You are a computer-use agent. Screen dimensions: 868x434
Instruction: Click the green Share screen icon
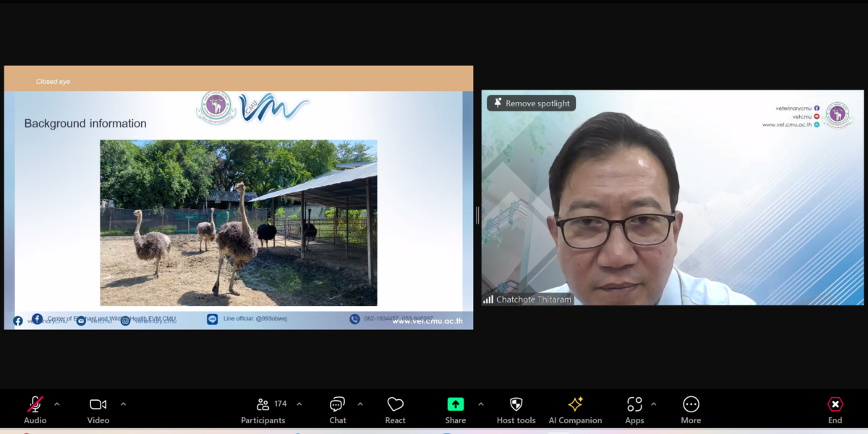pyautogui.click(x=455, y=404)
